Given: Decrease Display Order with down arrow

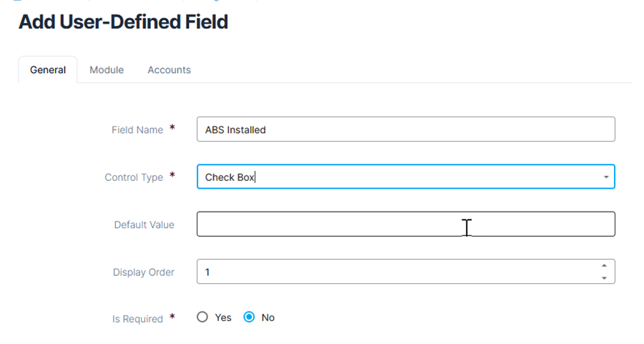Looking at the screenshot, I should pyautogui.click(x=605, y=277).
